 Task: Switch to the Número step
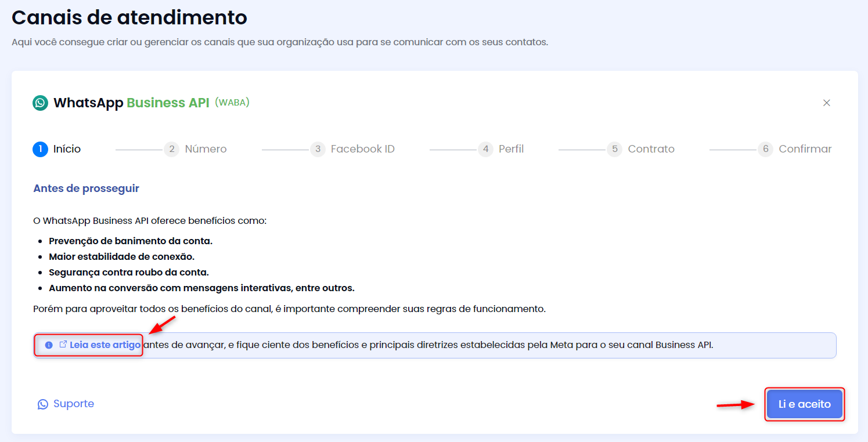tap(206, 149)
